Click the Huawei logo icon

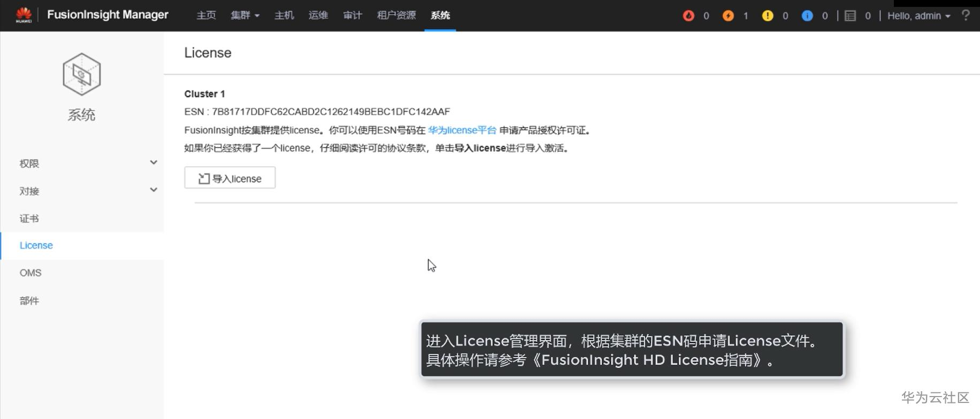tap(24, 15)
